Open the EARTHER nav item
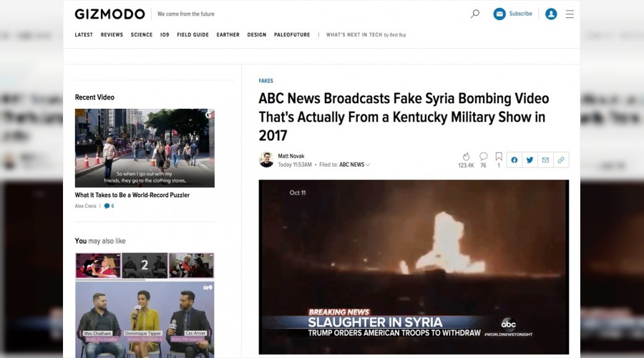The width and height of the screenshot is (644, 358). click(228, 35)
